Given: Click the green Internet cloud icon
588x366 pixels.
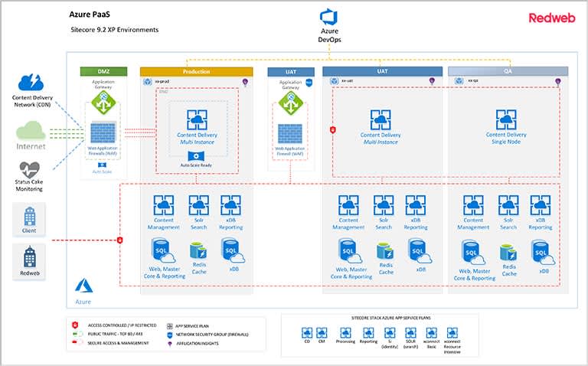Looking at the screenshot, I should [31, 131].
